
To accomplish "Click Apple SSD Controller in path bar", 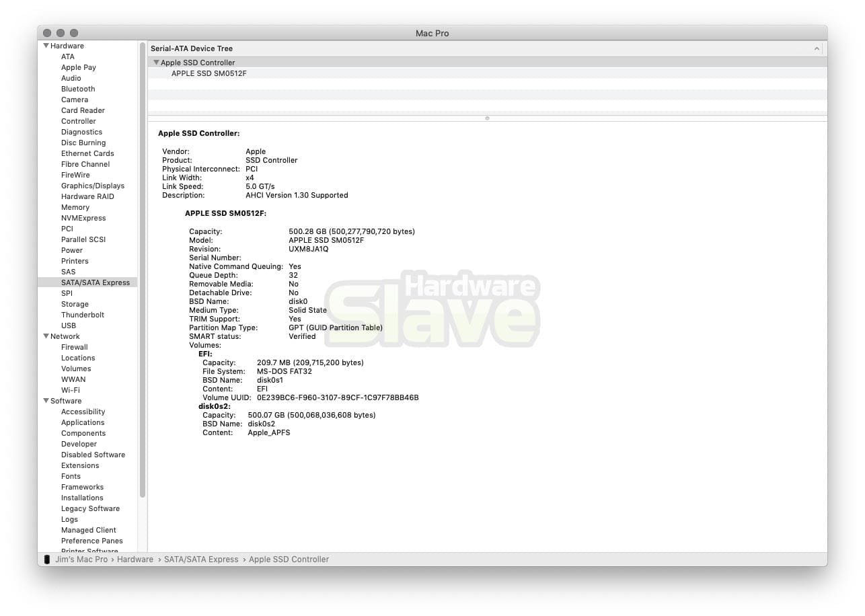I will coord(289,560).
